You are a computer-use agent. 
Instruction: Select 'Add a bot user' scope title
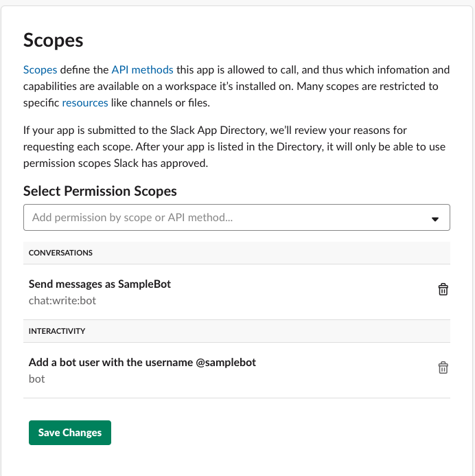click(x=142, y=362)
